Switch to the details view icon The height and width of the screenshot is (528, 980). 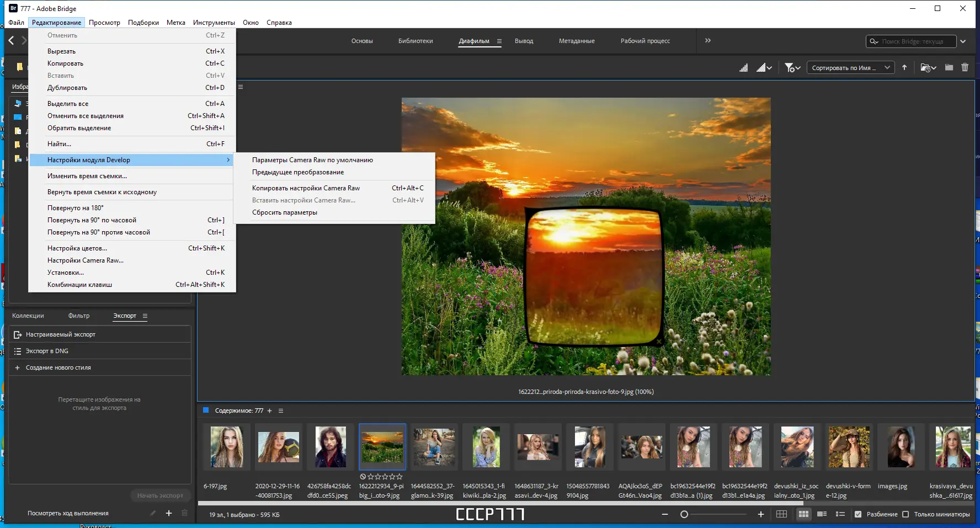822,514
